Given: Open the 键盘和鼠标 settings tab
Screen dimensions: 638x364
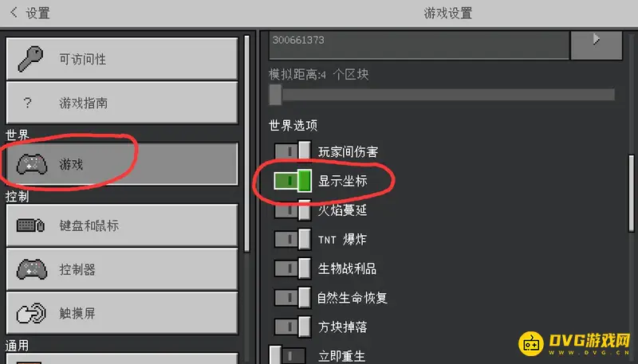Looking at the screenshot, I should (122, 225).
